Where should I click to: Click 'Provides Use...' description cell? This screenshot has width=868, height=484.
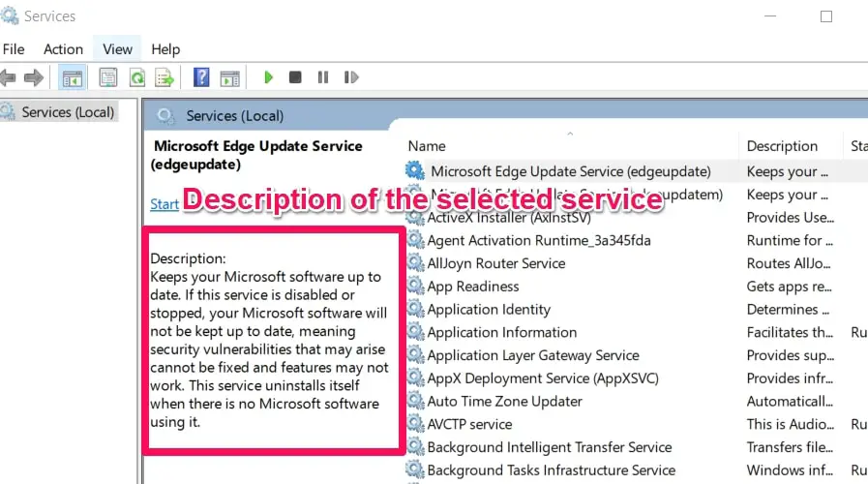(790, 218)
